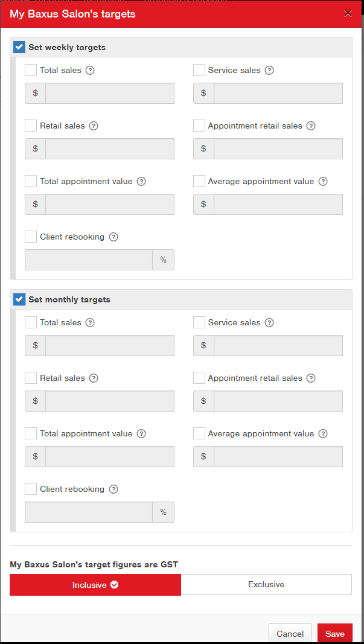This screenshot has height=644, width=364.
Task: Save the salon targets
Action: (x=335, y=633)
